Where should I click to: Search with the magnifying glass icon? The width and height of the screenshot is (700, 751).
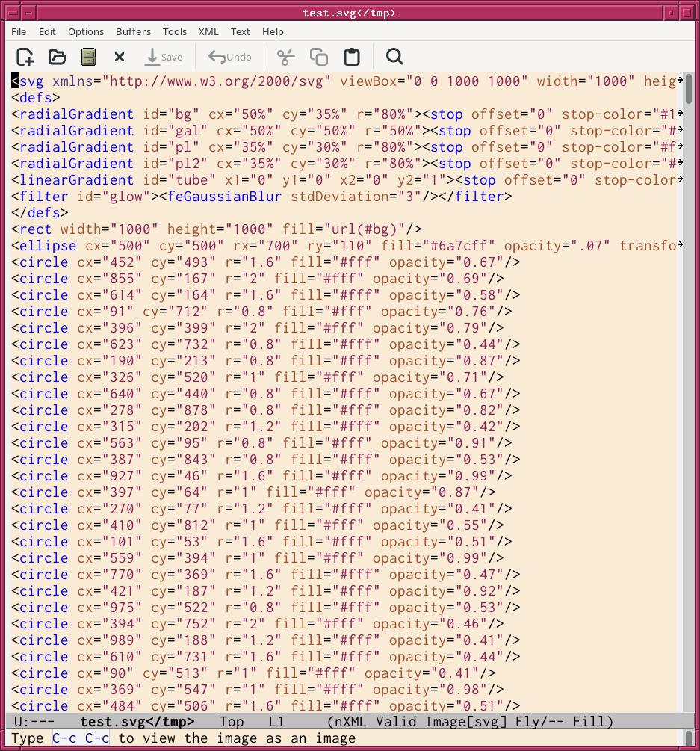coord(394,57)
